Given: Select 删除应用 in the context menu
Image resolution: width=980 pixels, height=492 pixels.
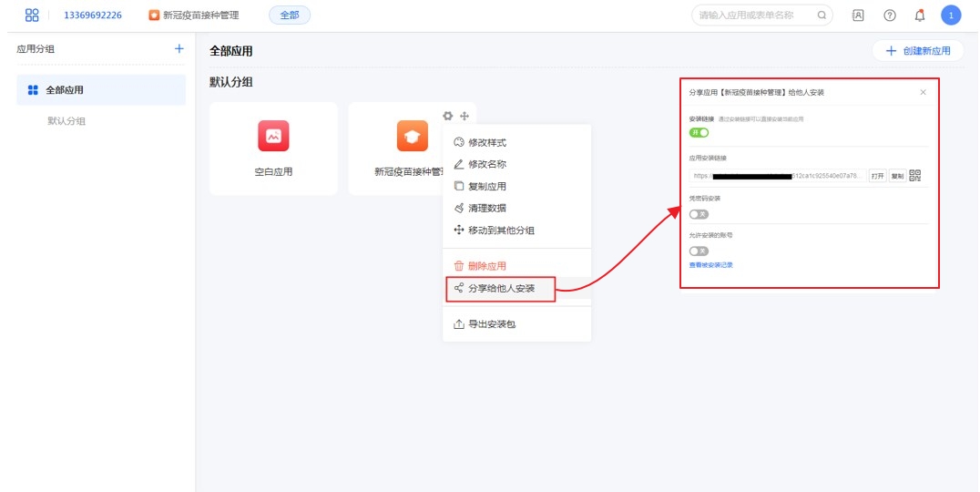Looking at the screenshot, I should click(x=486, y=266).
